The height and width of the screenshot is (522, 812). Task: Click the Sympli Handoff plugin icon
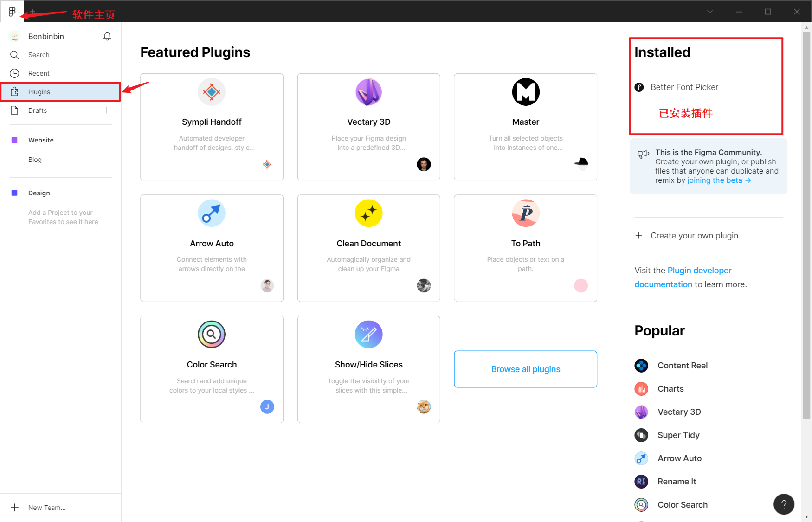(x=212, y=92)
